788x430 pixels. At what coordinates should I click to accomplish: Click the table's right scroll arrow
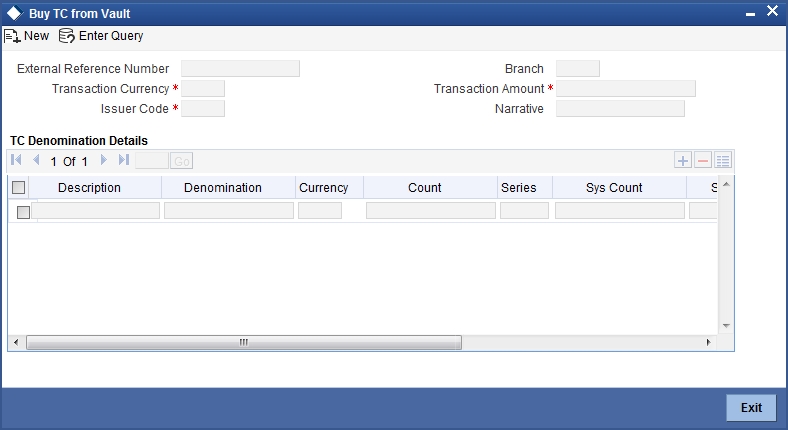(709, 343)
